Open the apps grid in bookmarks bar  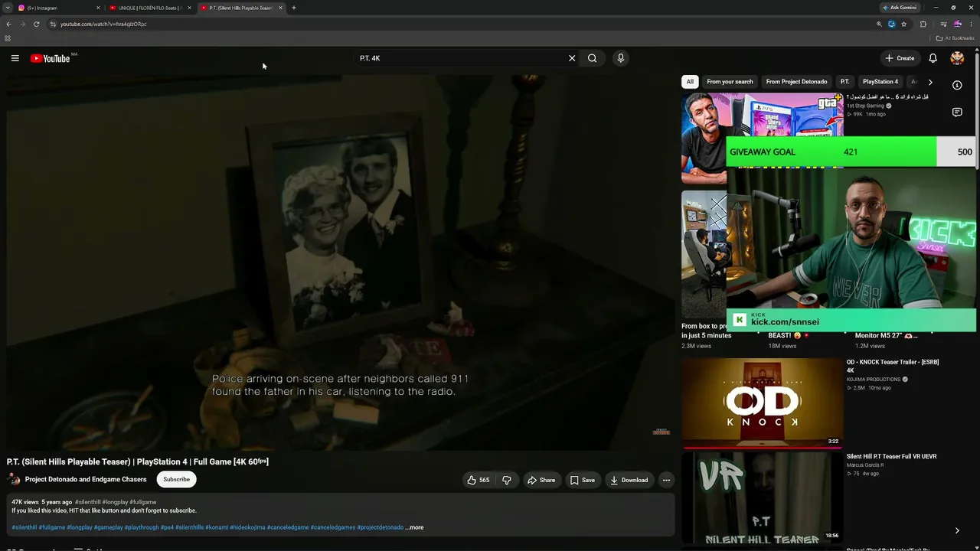[8, 38]
